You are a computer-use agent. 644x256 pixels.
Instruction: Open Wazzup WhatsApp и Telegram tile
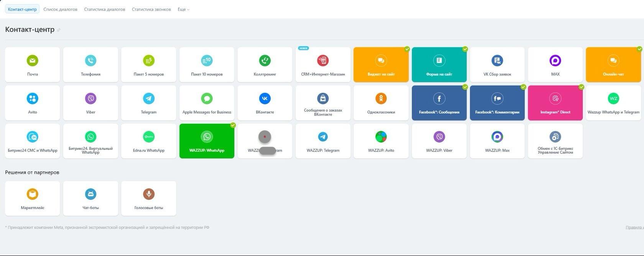[x=613, y=103]
